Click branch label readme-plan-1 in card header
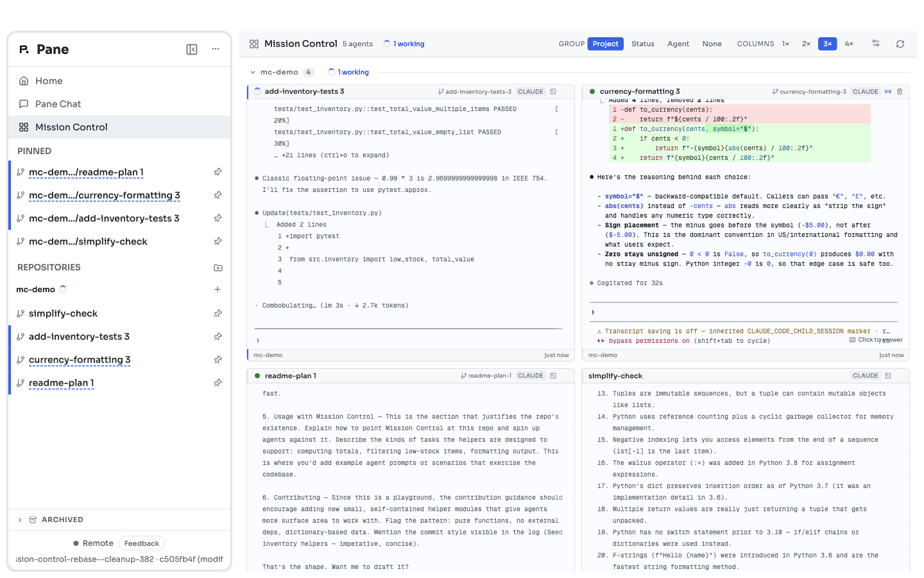The height and width of the screenshot is (578, 924). 486,376
